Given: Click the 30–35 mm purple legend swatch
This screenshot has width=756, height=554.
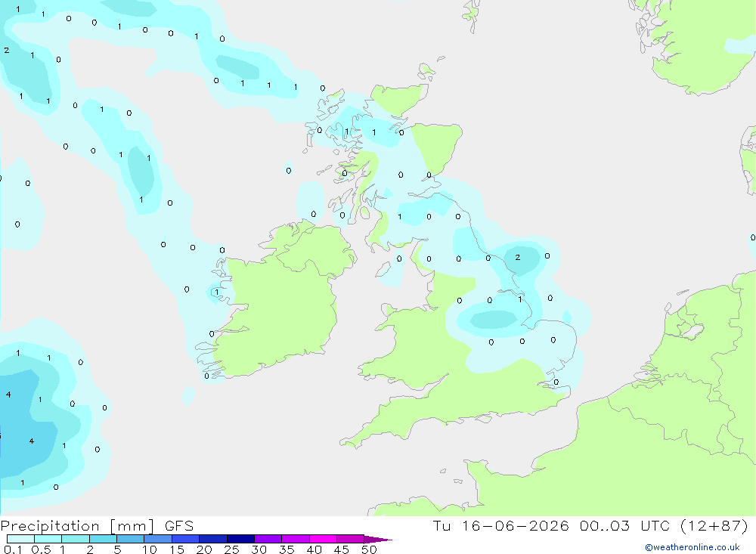Looking at the screenshot, I should point(268,539).
